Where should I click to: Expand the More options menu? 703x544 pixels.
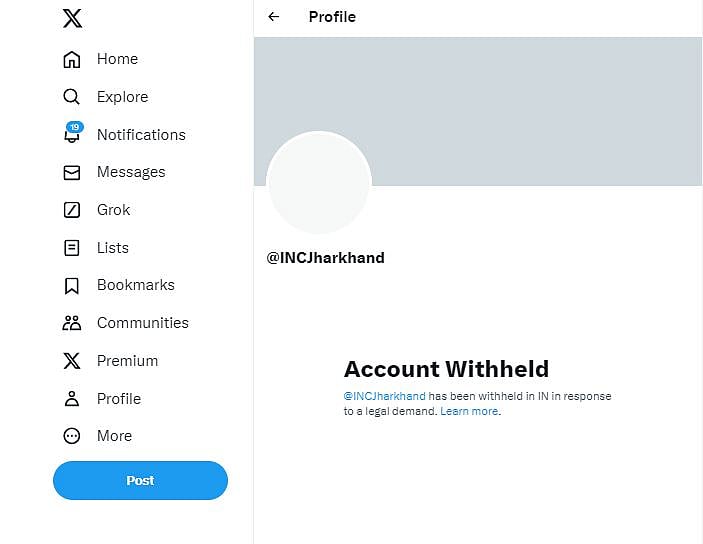[x=72, y=436]
